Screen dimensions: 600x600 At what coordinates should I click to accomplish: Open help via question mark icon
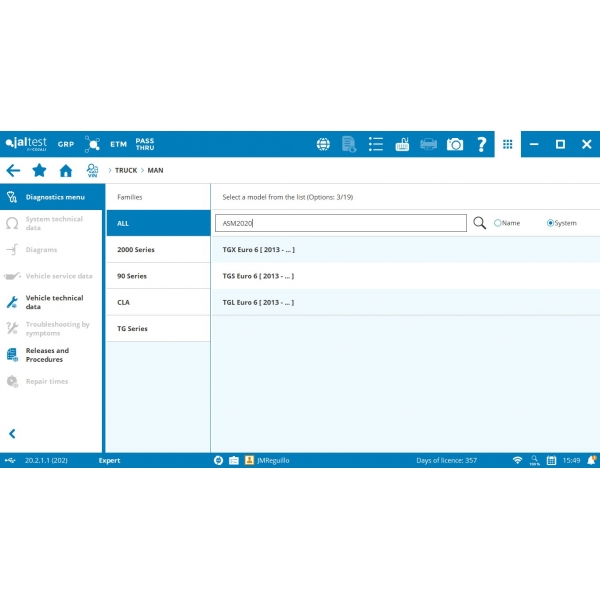[x=481, y=144]
